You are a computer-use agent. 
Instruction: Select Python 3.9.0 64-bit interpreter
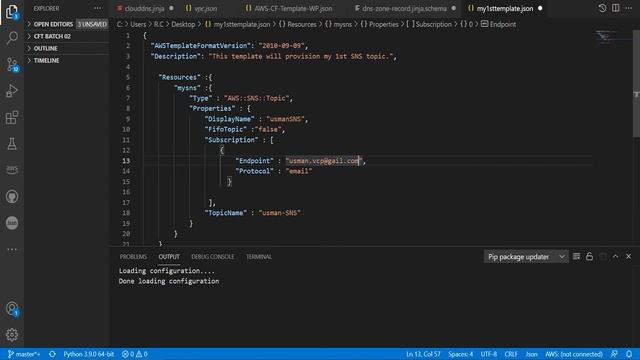pos(88,354)
